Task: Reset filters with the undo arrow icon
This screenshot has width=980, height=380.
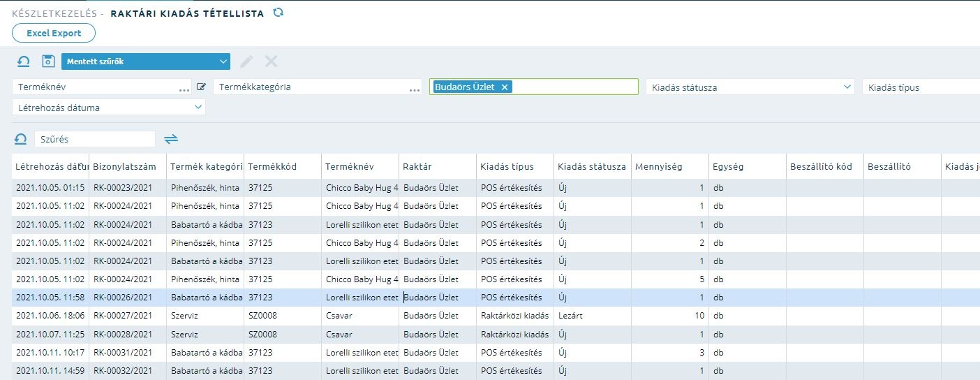Action: point(23,61)
